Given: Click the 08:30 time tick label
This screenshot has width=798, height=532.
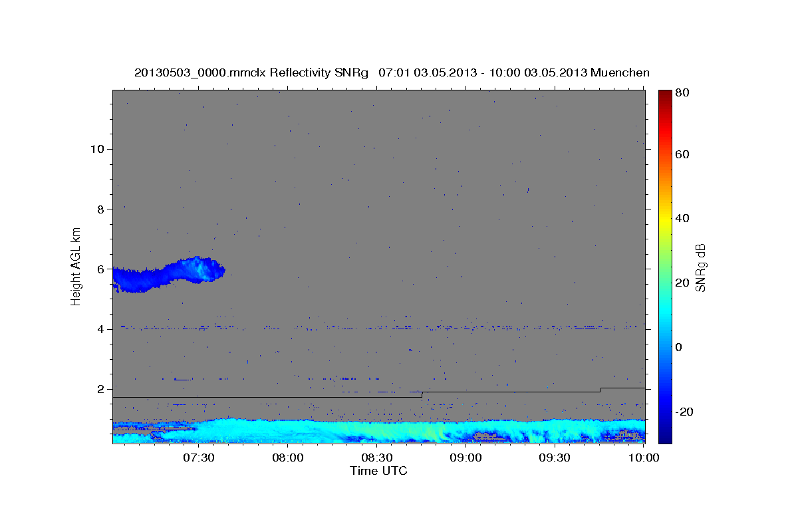Looking at the screenshot, I should (376, 458).
